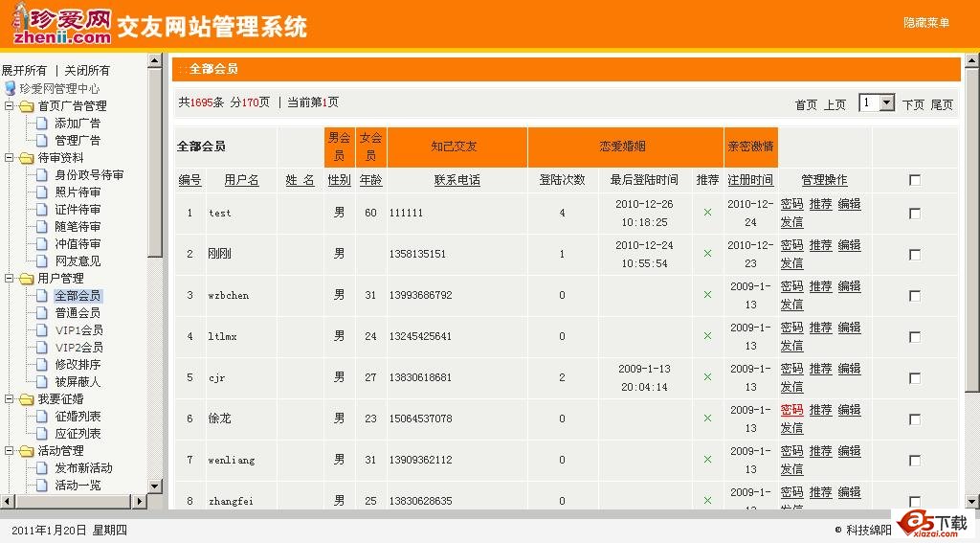The image size is (980, 543).
Task: Check the checkbox for user ltlmx
Action: 914,336
